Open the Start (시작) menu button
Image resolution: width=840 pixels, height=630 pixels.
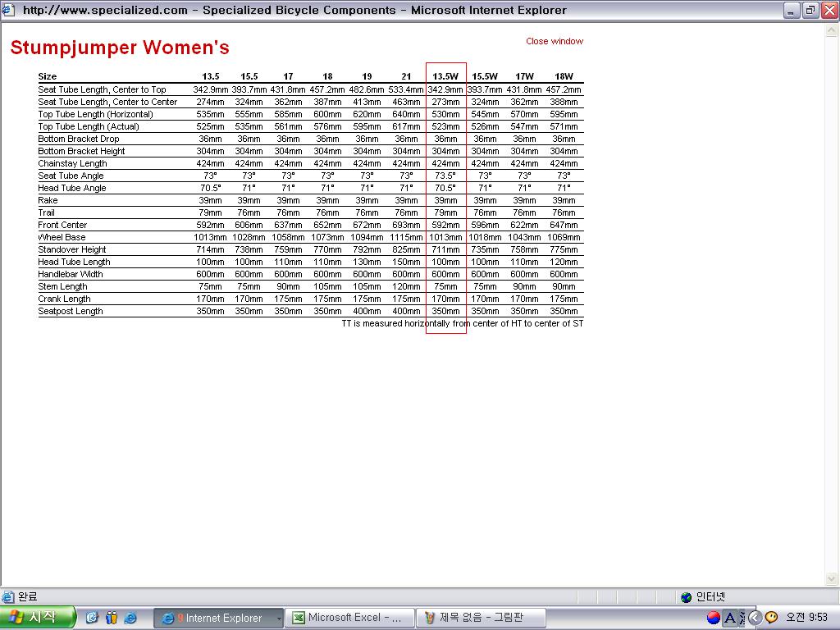point(38,618)
